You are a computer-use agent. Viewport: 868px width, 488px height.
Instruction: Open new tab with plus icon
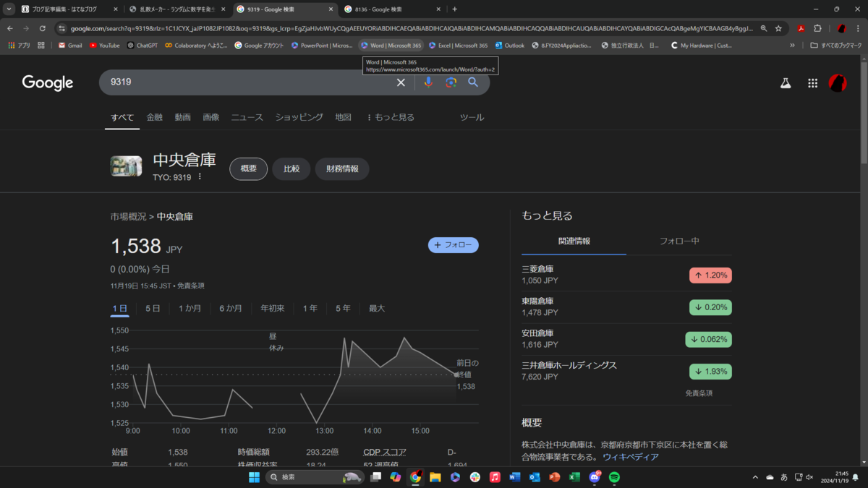[x=454, y=9]
